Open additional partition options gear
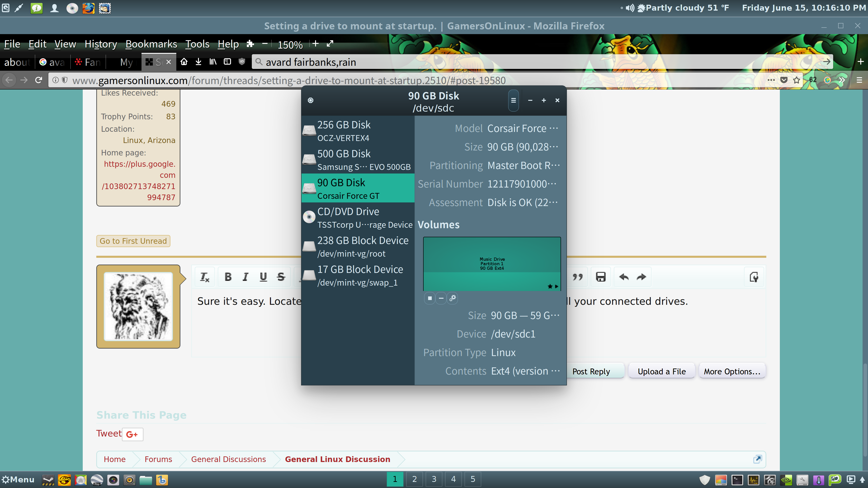868x488 pixels. coord(453,298)
